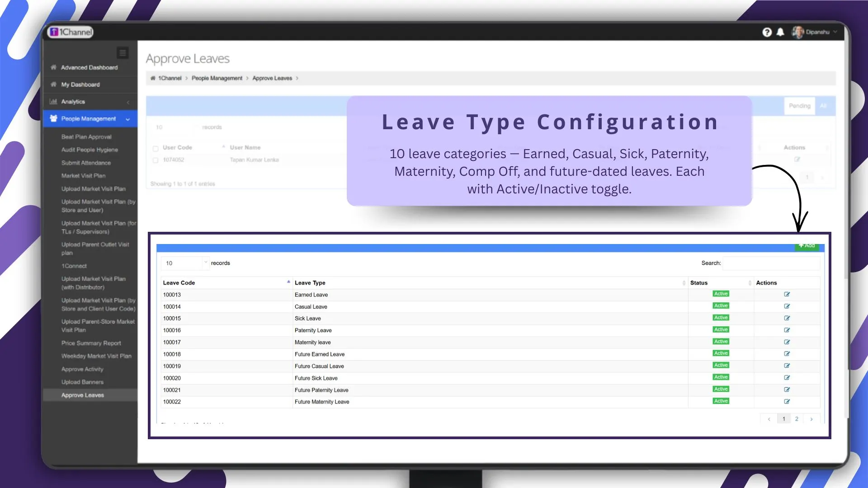The image size is (868, 488).
Task: Check the User Code select-all checkbox
Action: coord(156,148)
